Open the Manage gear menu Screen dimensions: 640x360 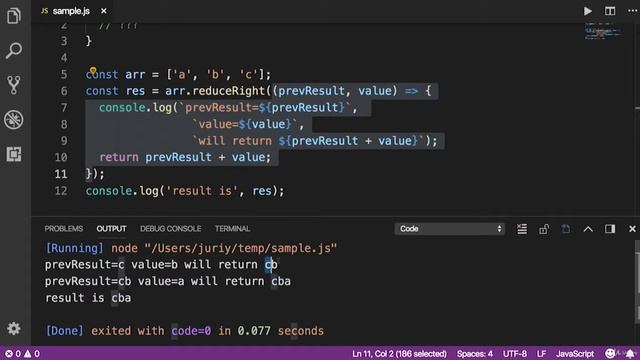click(x=14, y=329)
